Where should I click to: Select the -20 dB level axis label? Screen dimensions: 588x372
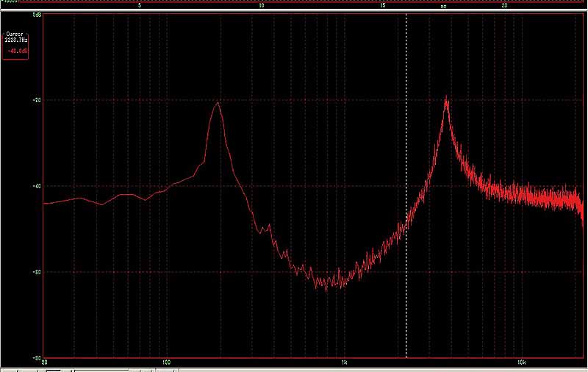[36, 100]
